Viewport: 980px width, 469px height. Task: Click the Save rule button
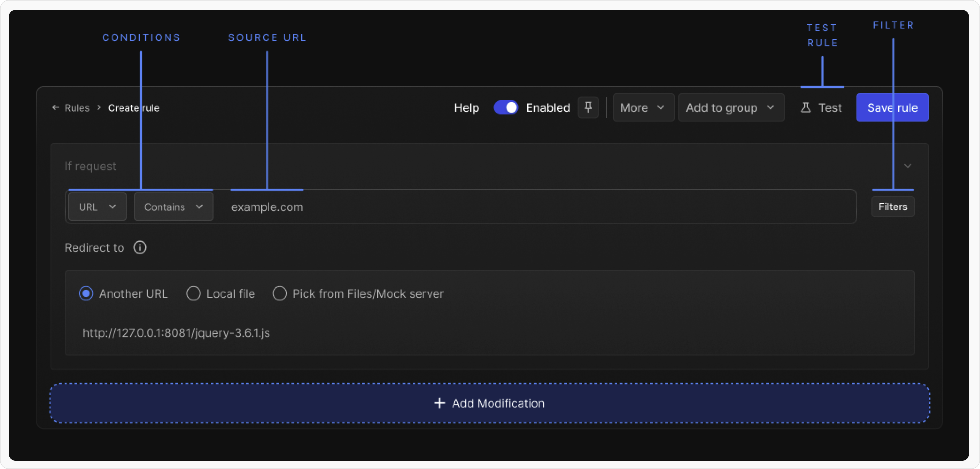(x=892, y=108)
